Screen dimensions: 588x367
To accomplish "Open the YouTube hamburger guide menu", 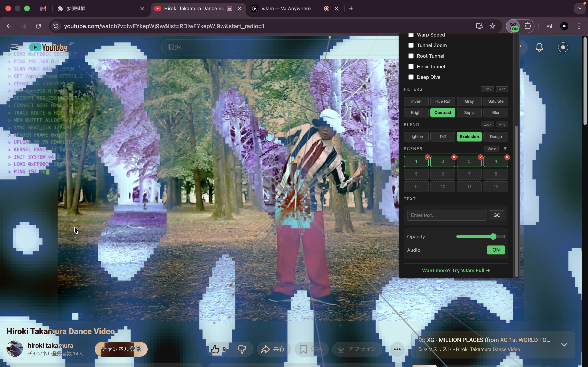I will 14,47.
